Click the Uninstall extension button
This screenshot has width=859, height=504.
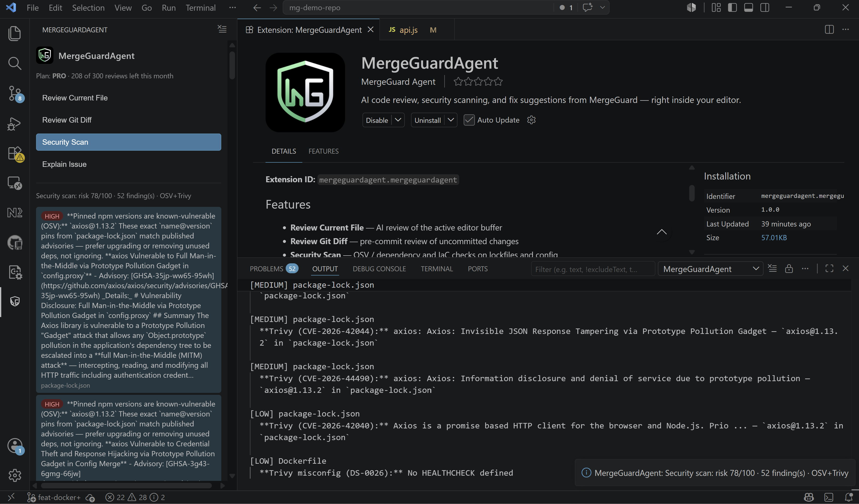coord(427,120)
